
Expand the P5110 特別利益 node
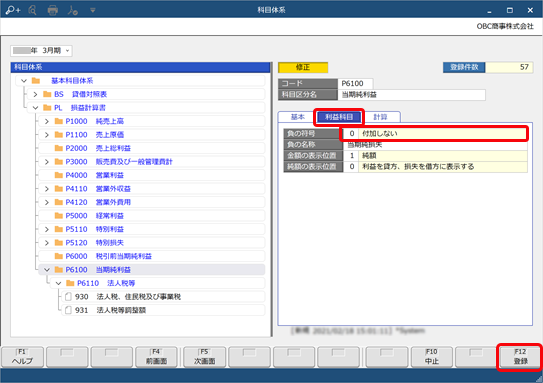(x=47, y=229)
